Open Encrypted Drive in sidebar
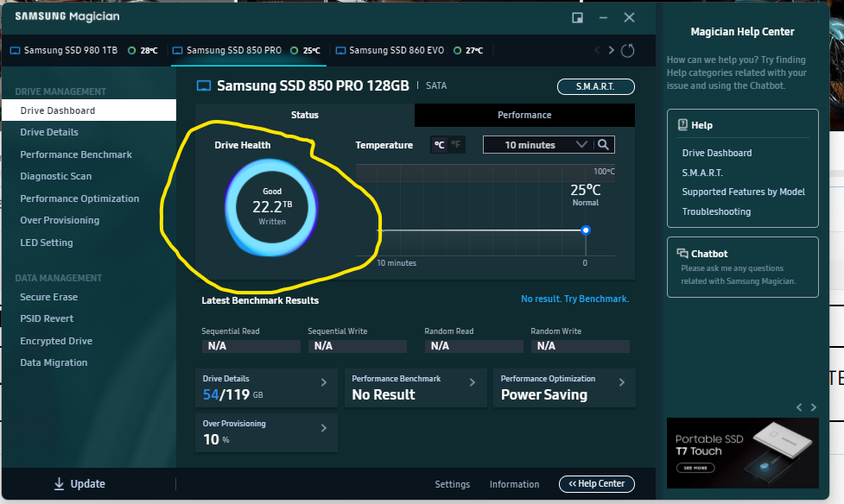This screenshot has height=504, width=844. click(56, 341)
